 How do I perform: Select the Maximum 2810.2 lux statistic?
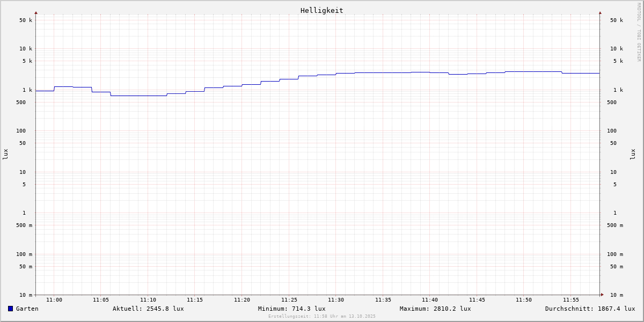click(435, 309)
